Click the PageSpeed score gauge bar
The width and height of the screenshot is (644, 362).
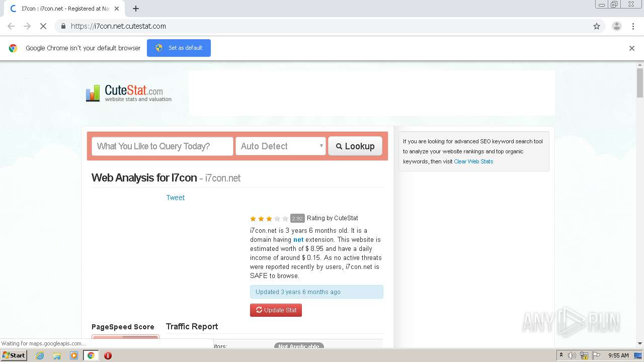point(125,338)
